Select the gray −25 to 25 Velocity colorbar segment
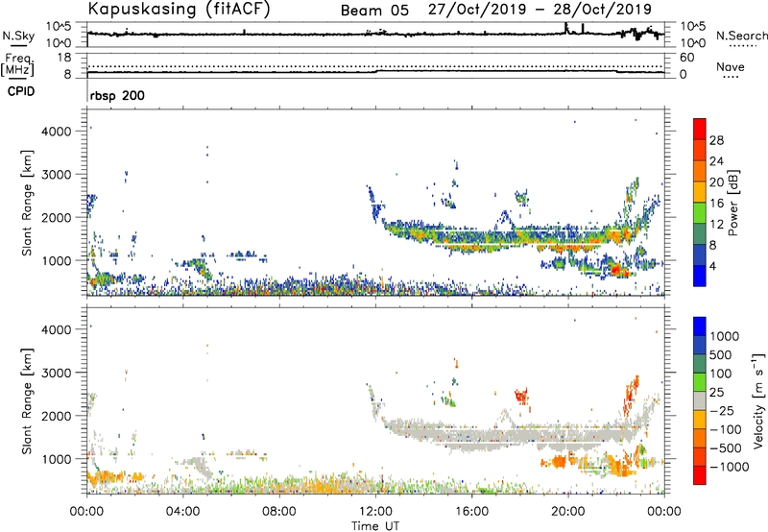The image size is (768, 532). click(700, 400)
